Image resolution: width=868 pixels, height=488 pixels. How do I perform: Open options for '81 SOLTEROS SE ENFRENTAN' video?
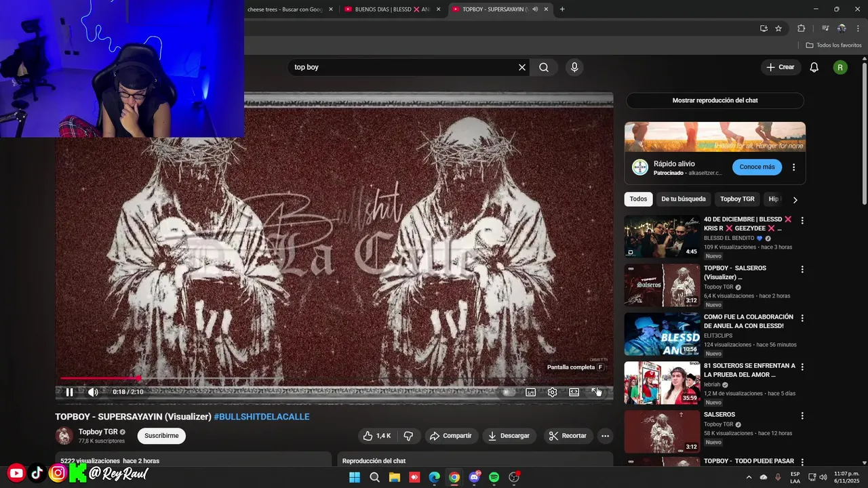[802, 367]
